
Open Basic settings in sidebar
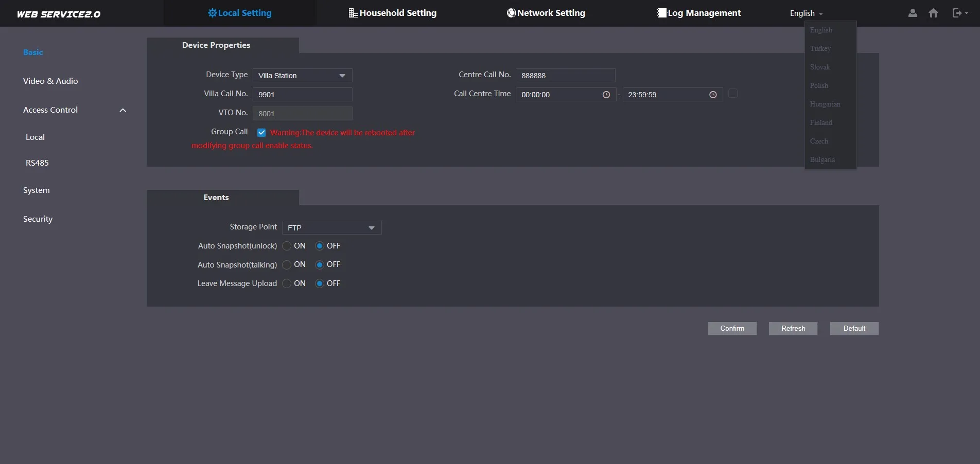33,52
